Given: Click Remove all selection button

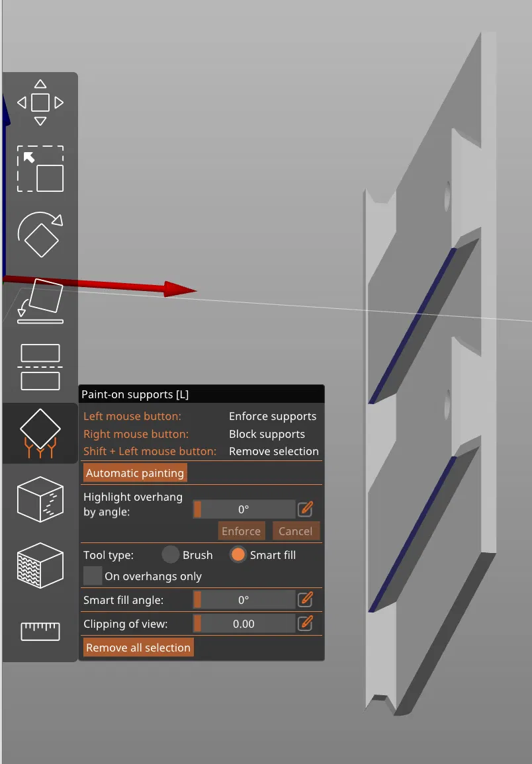Looking at the screenshot, I should pyautogui.click(x=138, y=648).
